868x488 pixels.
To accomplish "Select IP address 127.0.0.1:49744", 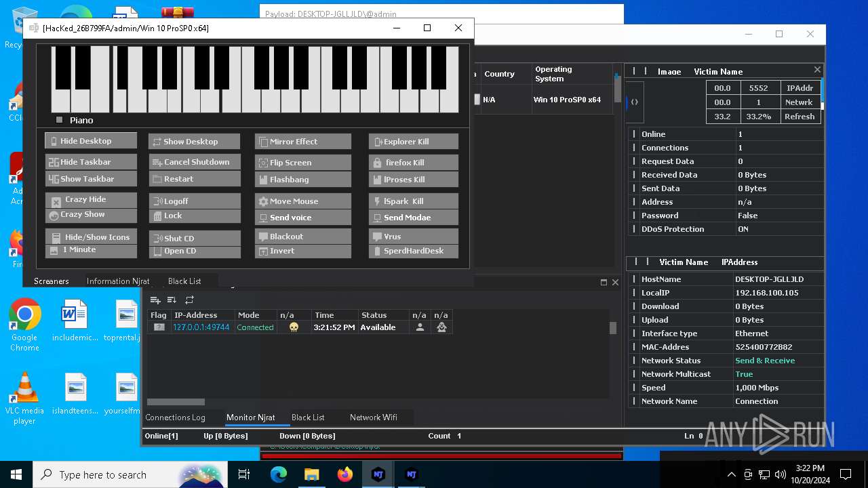I will coord(201,327).
